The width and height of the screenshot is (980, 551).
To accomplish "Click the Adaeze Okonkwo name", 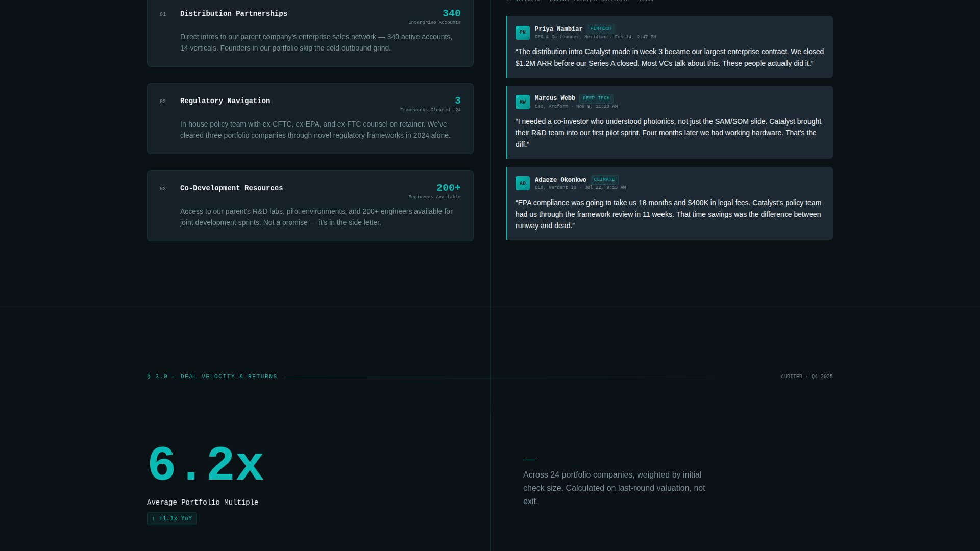I will tap(560, 180).
